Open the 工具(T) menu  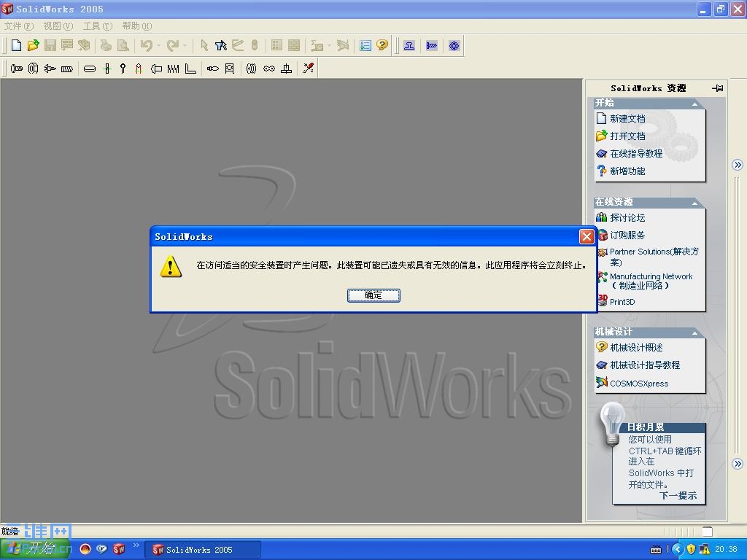(98, 26)
